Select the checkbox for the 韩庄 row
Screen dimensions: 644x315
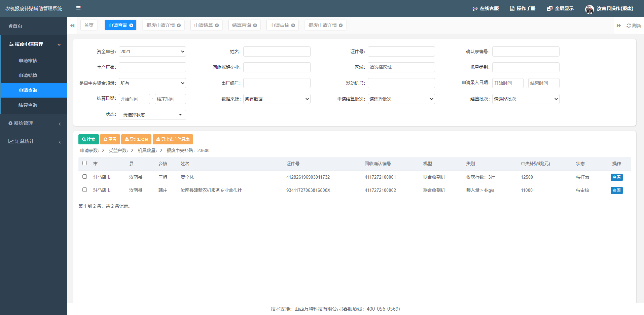(85, 190)
